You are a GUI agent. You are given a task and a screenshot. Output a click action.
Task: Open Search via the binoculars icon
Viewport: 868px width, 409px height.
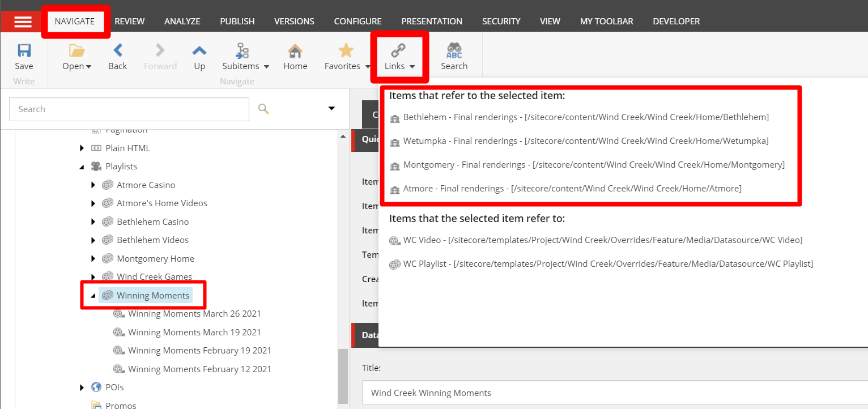(454, 51)
